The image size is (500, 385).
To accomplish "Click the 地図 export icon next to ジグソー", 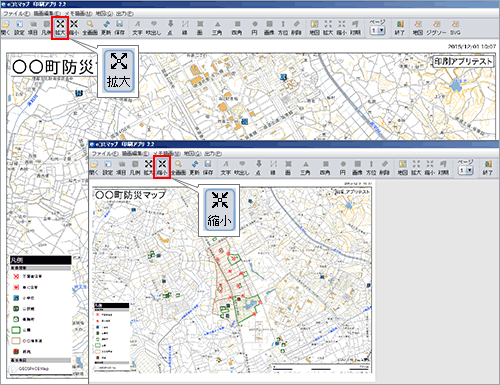I will click(418, 28).
